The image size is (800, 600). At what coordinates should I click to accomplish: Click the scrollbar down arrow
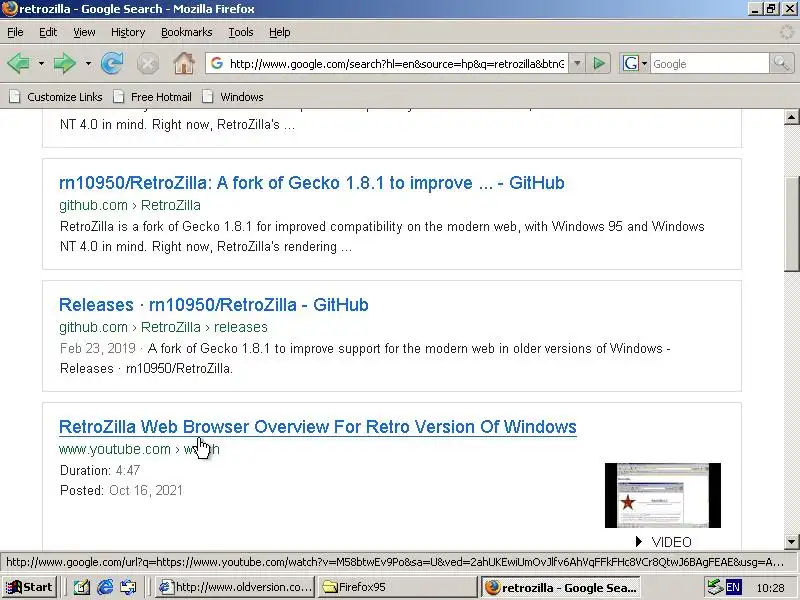click(791, 541)
